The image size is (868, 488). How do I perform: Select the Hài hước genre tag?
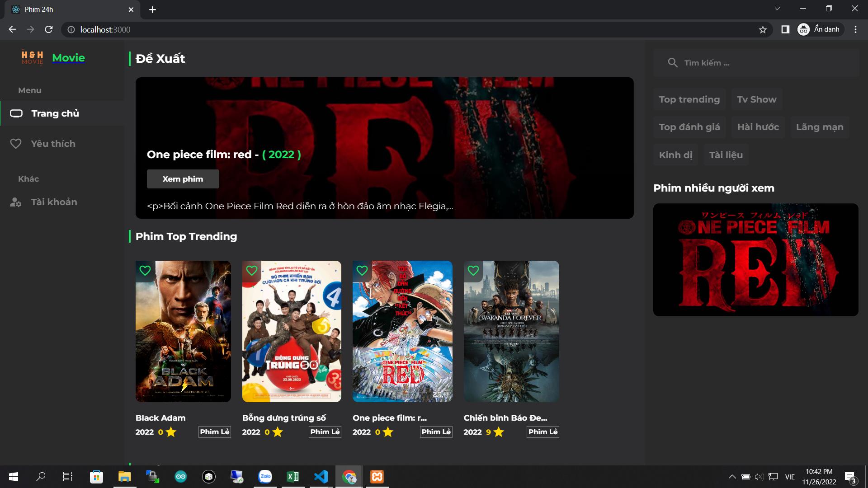coord(758,127)
